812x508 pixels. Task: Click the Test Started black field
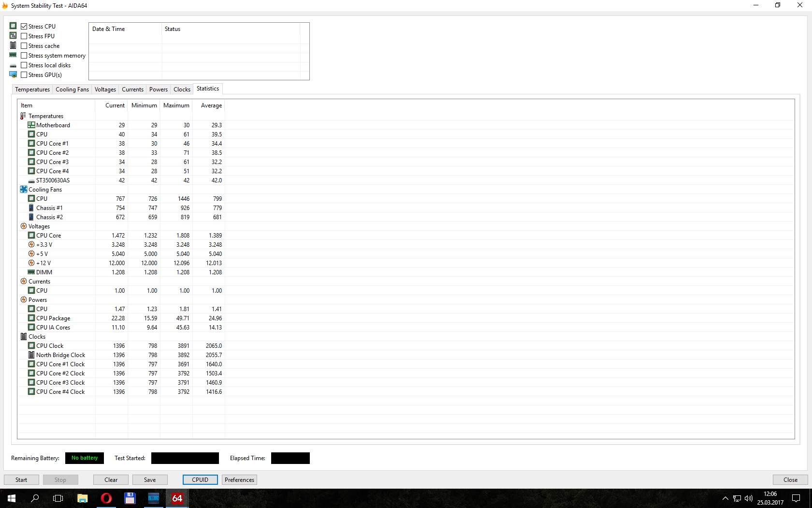(185, 458)
